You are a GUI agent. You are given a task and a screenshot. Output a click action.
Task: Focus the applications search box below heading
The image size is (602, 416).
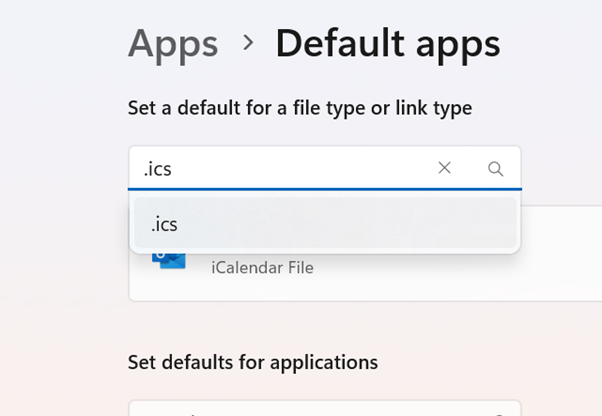pos(300,408)
